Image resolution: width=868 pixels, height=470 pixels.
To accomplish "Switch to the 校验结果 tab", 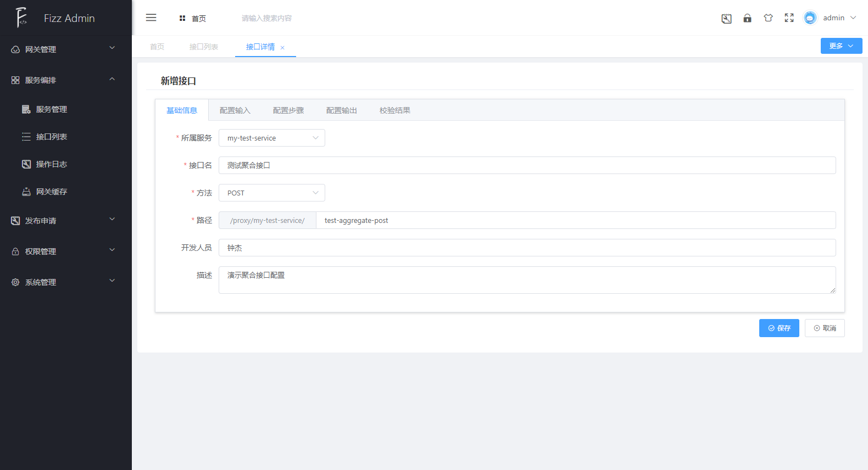I will click(x=394, y=110).
